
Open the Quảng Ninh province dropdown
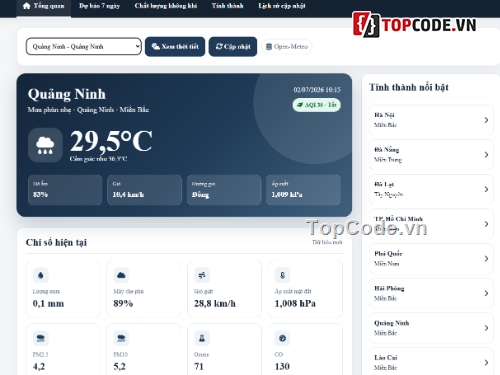click(84, 46)
